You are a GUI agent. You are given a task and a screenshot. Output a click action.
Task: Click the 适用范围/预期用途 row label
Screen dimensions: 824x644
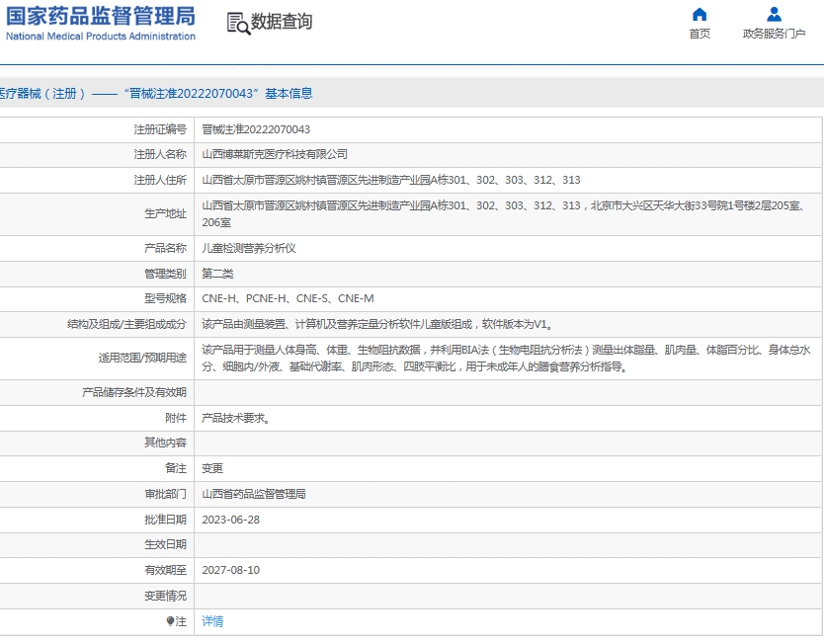(142, 359)
